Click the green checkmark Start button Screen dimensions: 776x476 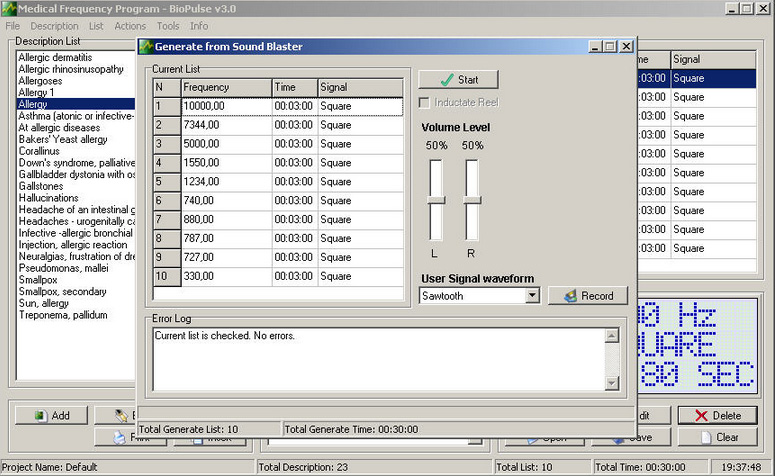tap(458, 80)
